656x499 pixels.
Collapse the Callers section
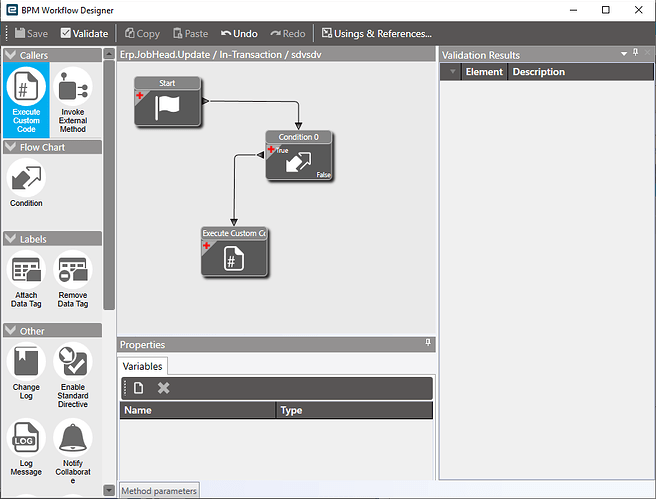pyautogui.click(x=10, y=55)
